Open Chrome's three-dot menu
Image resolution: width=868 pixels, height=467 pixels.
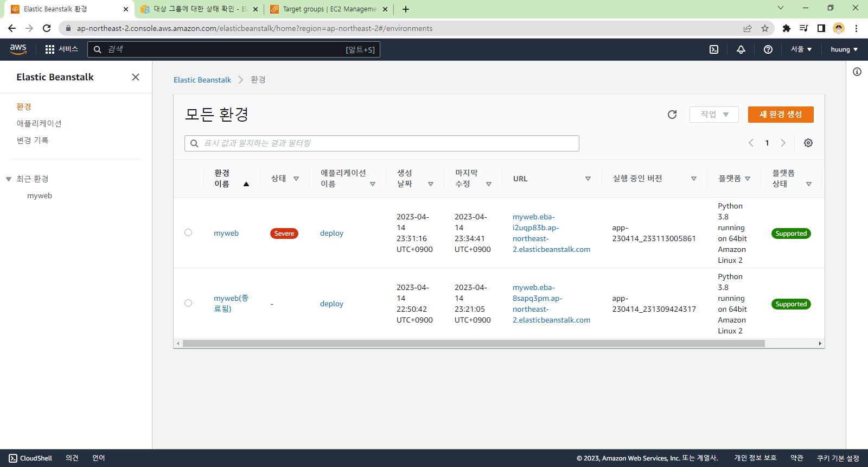(857, 28)
